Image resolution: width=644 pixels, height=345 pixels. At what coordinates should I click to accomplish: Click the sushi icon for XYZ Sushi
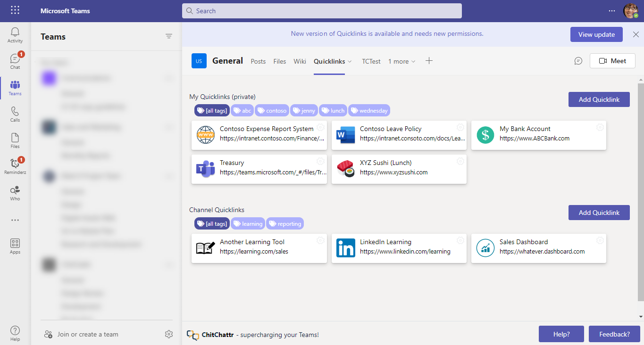[x=345, y=169]
